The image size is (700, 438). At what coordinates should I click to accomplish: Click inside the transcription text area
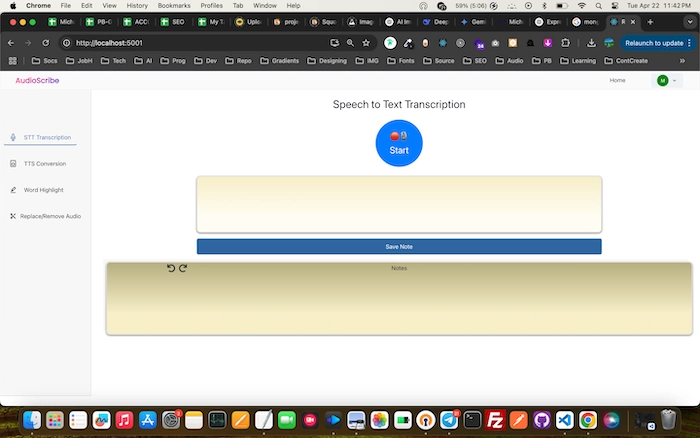tap(399, 204)
